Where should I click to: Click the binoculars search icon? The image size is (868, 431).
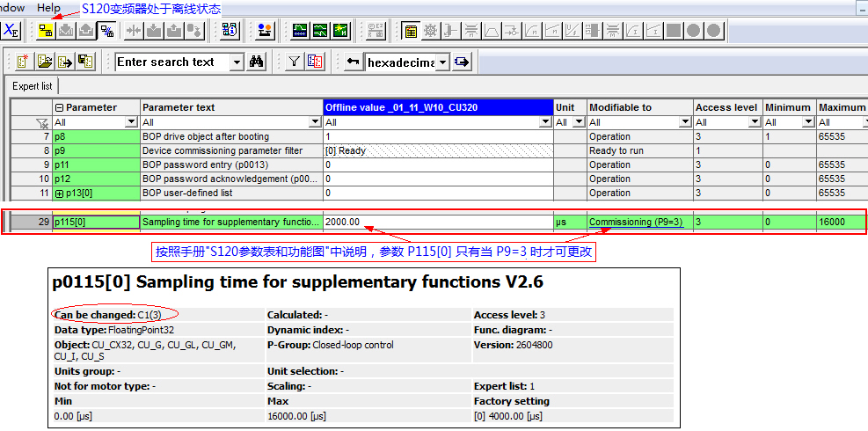(256, 62)
